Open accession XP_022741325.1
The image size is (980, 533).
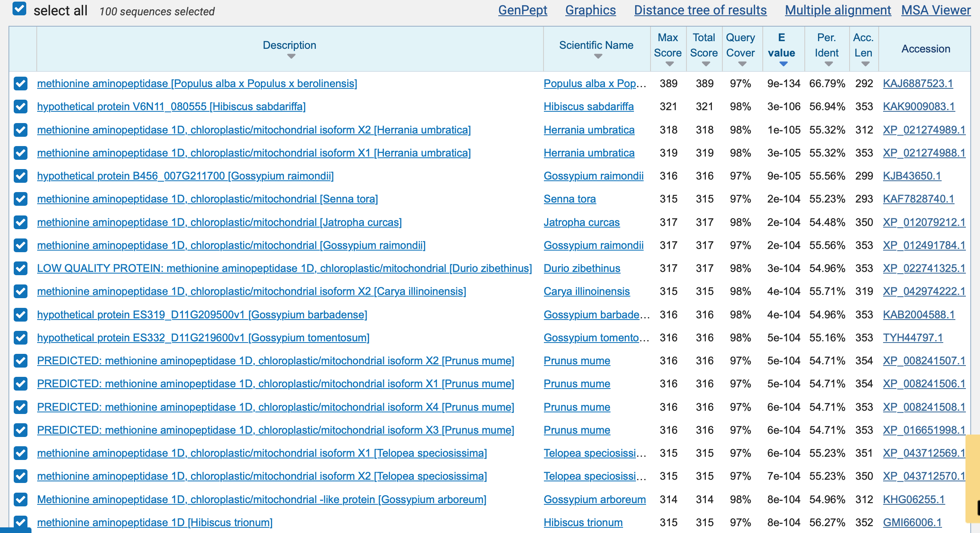pyautogui.click(x=924, y=268)
